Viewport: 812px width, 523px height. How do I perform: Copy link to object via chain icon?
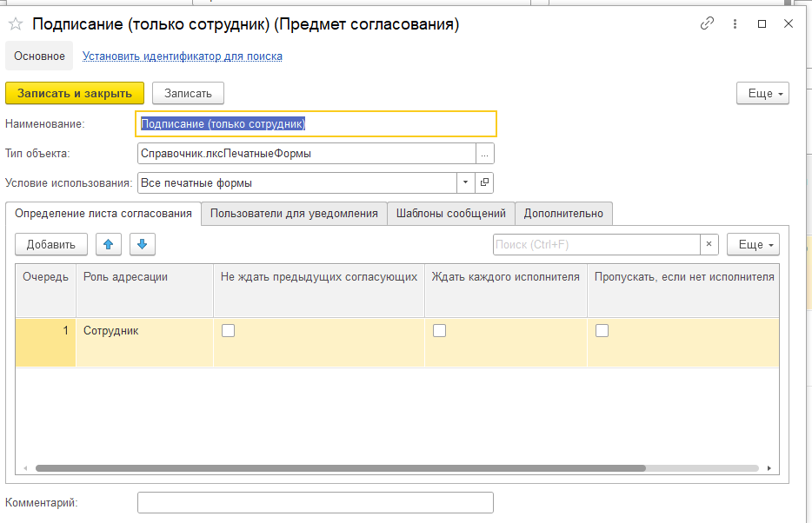pos(707,23)
